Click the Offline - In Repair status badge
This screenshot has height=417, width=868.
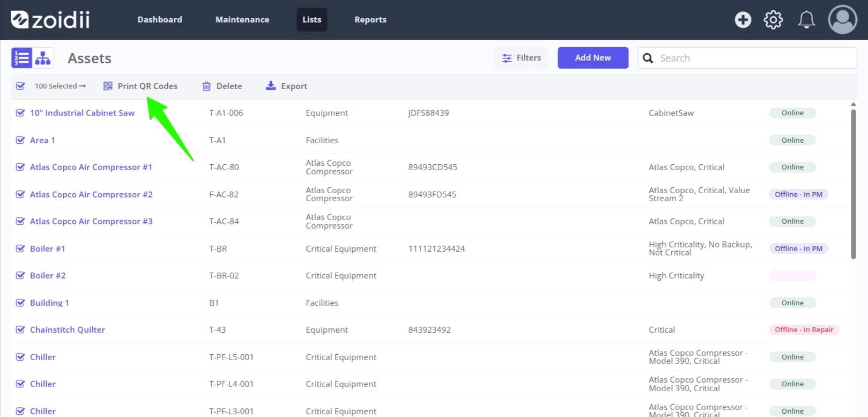(804, 330)
